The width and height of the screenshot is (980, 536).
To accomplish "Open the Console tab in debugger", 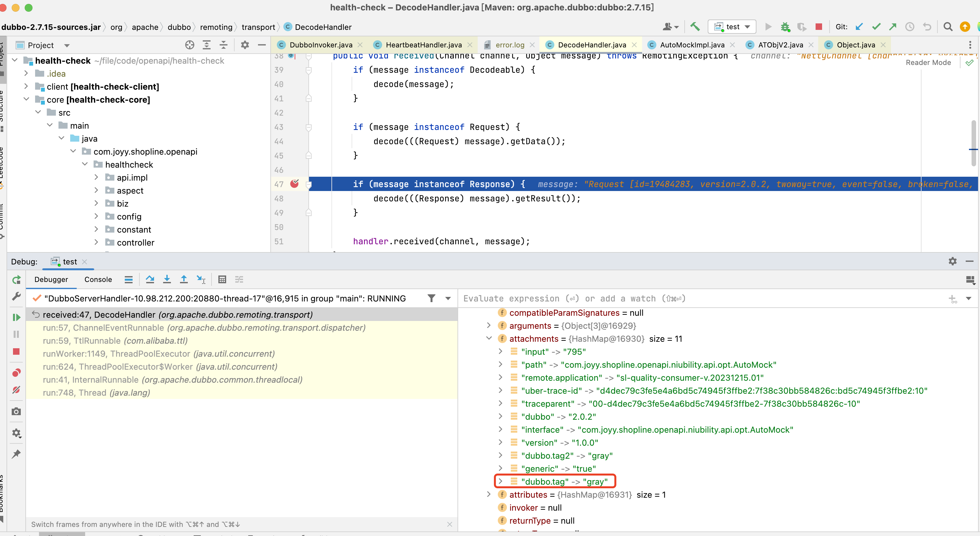I will pos(98,279).
